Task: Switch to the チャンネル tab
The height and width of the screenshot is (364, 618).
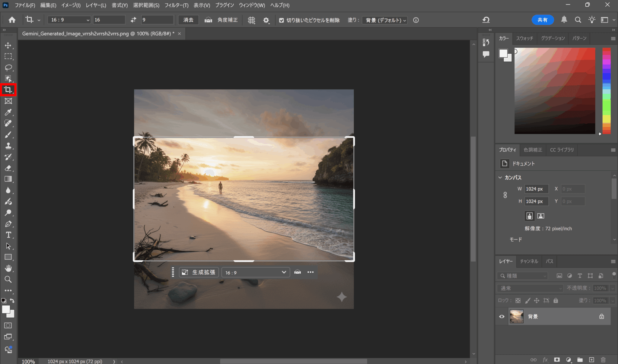Action: click(x=529, y=261)
